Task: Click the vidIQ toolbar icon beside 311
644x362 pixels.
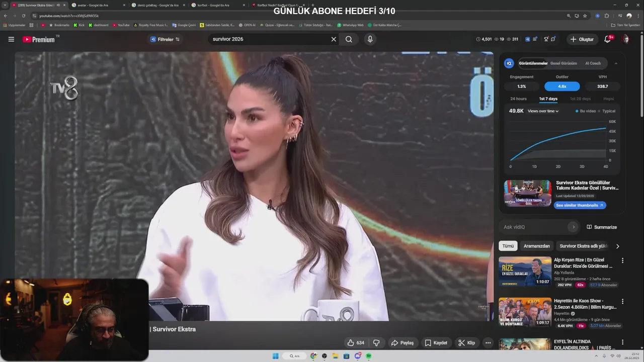Action: pos(528,39)
